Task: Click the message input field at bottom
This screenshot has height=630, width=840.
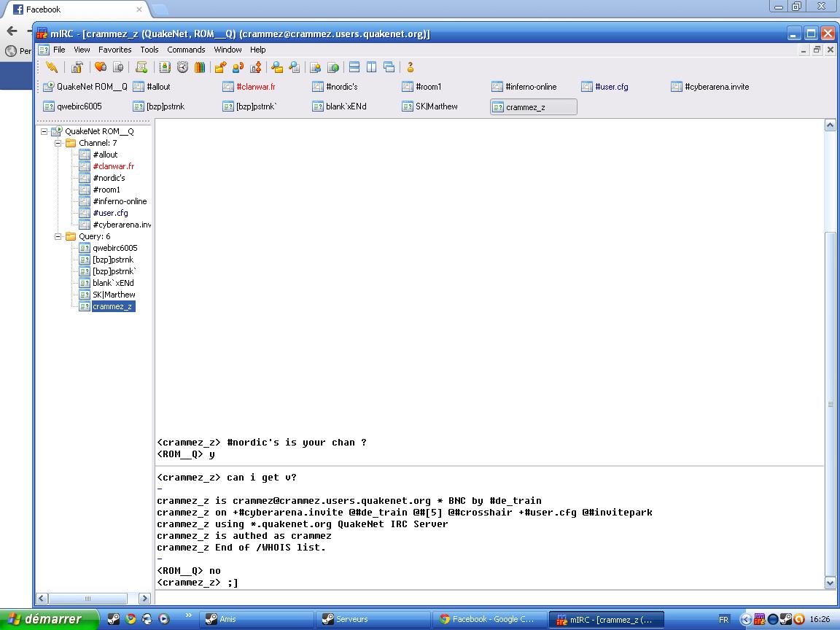Action: point(489,598)
